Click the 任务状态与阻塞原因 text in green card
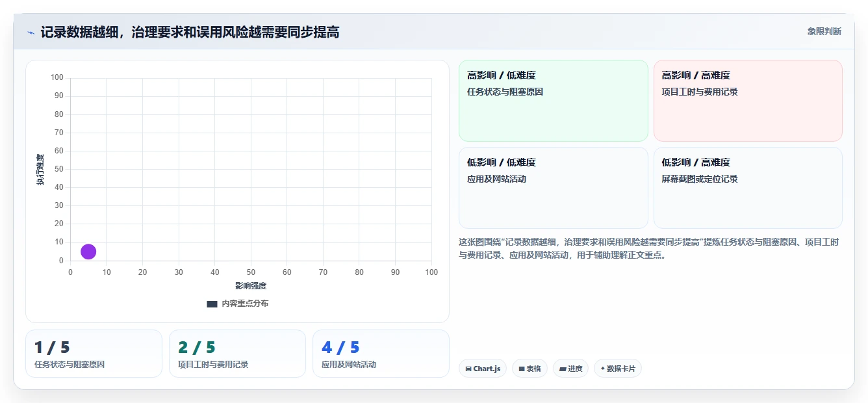The width and height of the screenshot is (868, 403). pyautogui.click(x=505, y=92)
